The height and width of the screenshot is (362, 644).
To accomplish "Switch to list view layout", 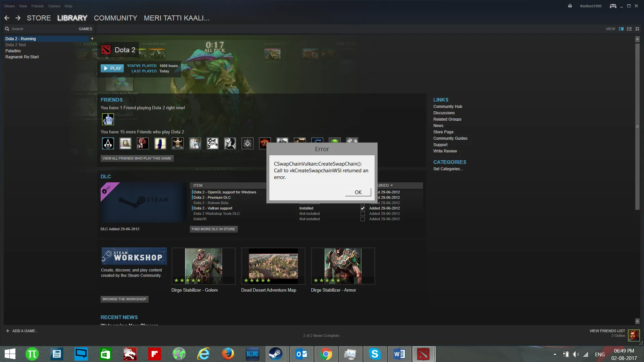I will click(x=629, y=29).
